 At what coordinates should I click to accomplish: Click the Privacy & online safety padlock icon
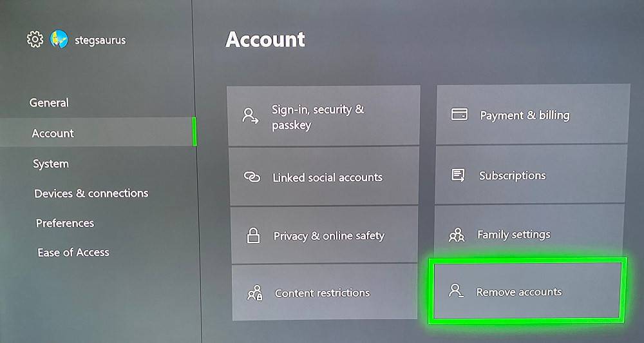253,235
